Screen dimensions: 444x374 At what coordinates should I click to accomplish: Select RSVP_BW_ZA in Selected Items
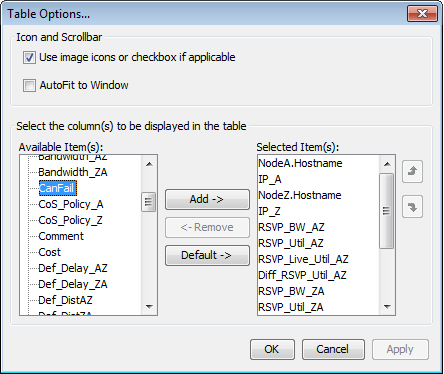[x=291, y=291]
